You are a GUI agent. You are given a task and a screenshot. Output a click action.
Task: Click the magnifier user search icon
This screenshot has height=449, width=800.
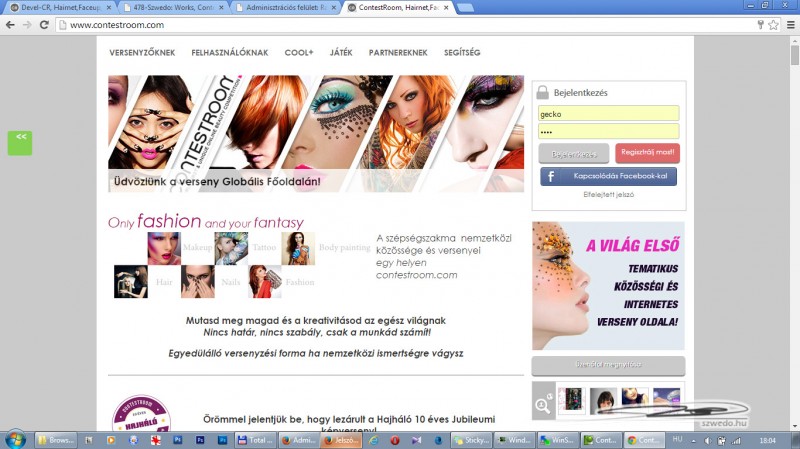543,401
